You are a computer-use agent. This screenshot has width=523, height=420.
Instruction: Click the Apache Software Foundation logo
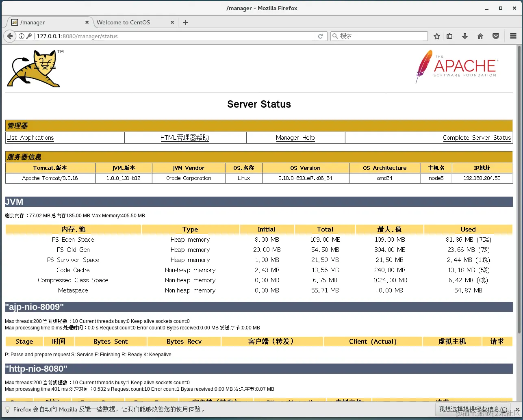tap(457, 66)
